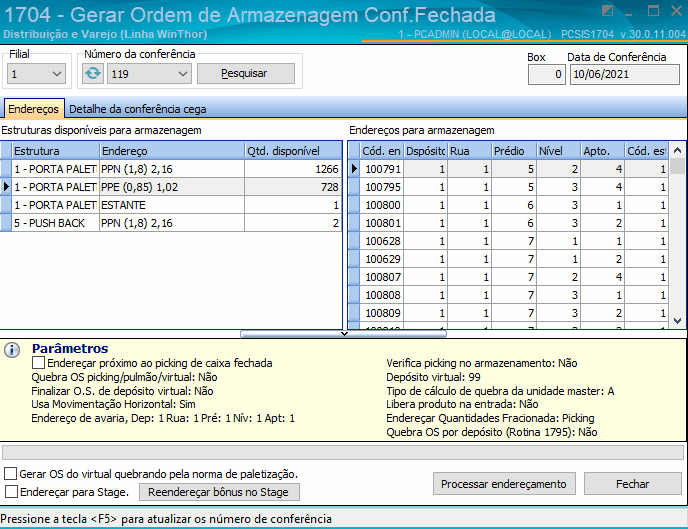Click the Qtd. disponível column header
688x529 pixels.
pyautogui.click(x=293, y=151)
